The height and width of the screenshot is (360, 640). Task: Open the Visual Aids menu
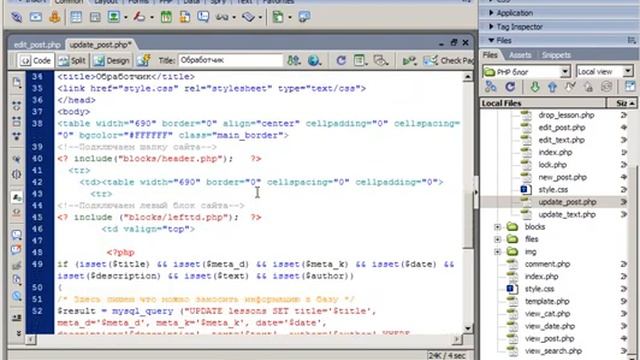(x=381, y=61)
